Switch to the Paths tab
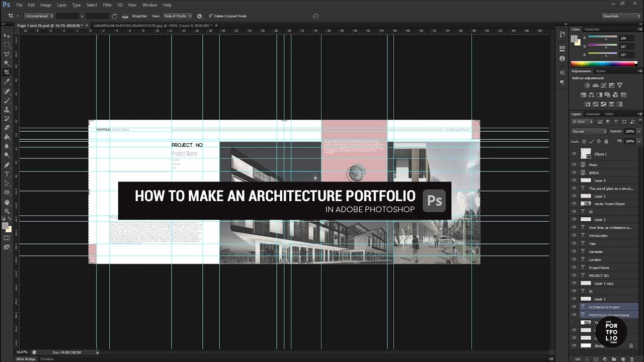 coord(609,114)
